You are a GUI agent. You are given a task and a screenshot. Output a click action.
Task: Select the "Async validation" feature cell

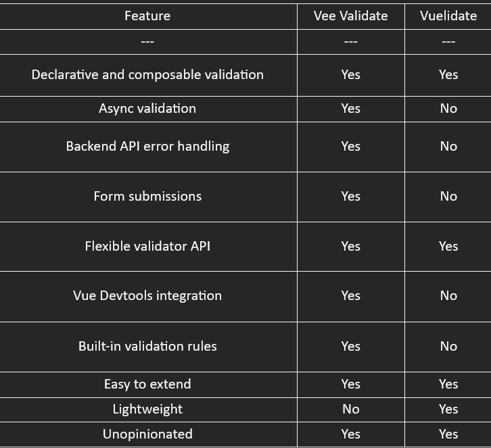147,108
